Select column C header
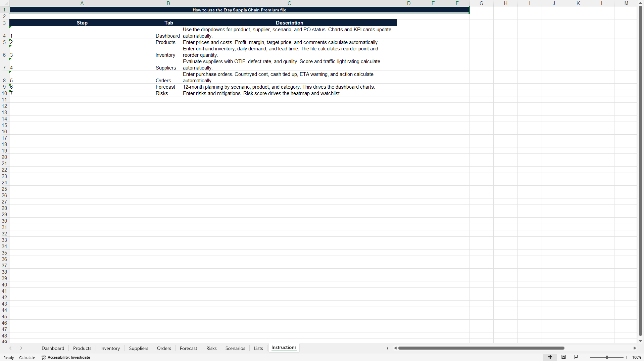644x361 pixels. pyautogui.click(x=289, y=3)
